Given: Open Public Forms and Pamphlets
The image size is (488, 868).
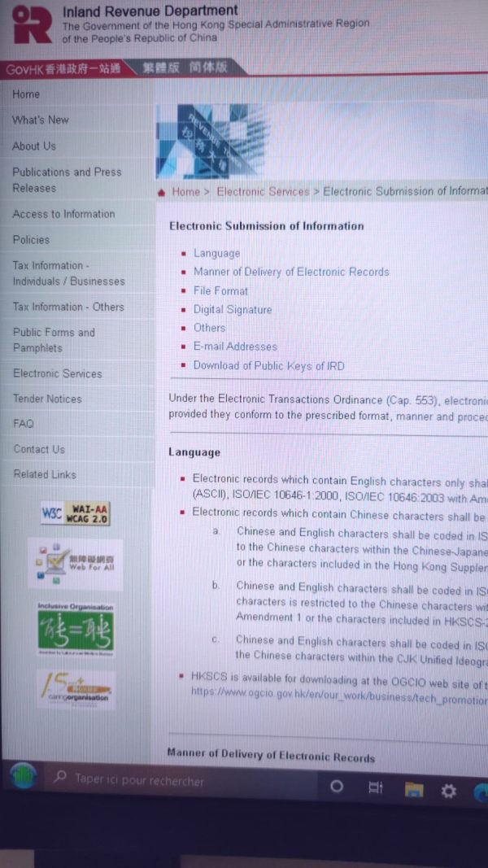Looking at the screenshot, I should tap(54, 340).
